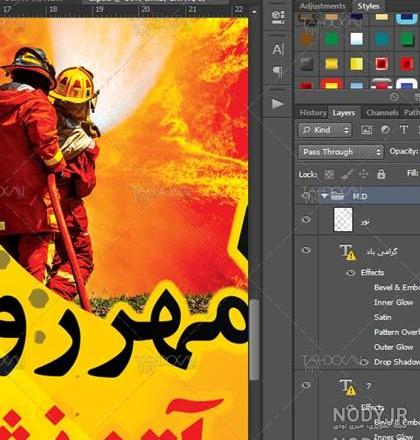Hide the M.D group
Image resolution: width=420 pixels, height=440 pixels.
(x=306, y=197)
